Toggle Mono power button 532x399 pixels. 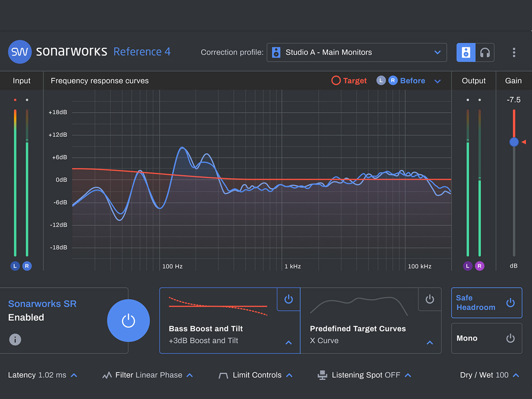510,338
